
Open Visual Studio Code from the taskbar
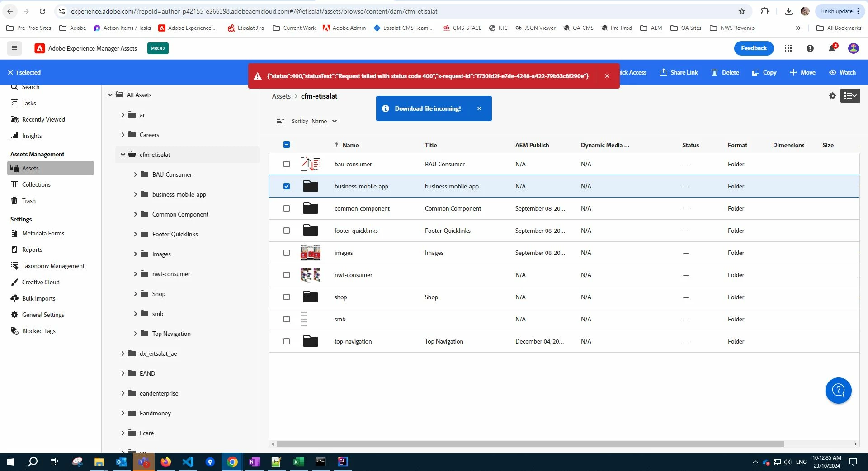pyautogui.click(x=188, y=462)
